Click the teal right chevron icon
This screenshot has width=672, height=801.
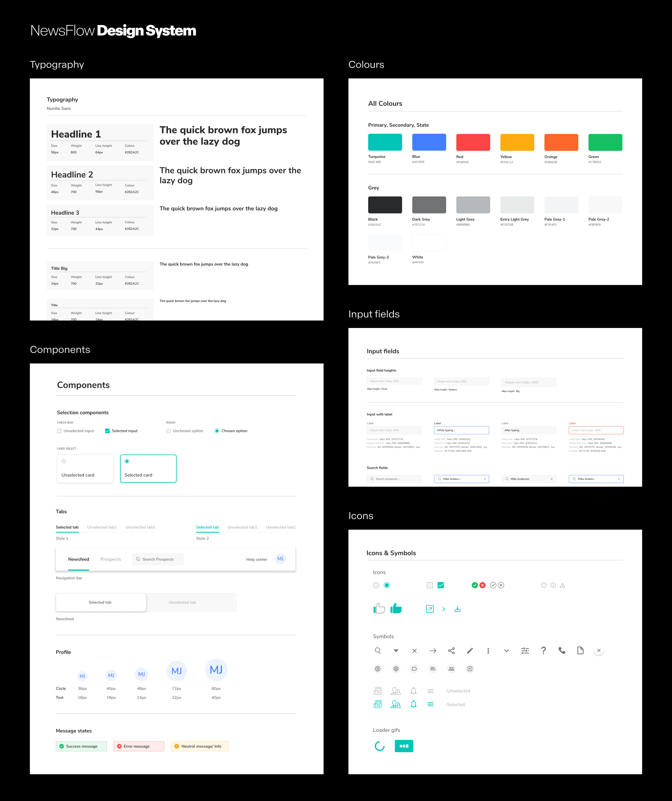point(444,609)
